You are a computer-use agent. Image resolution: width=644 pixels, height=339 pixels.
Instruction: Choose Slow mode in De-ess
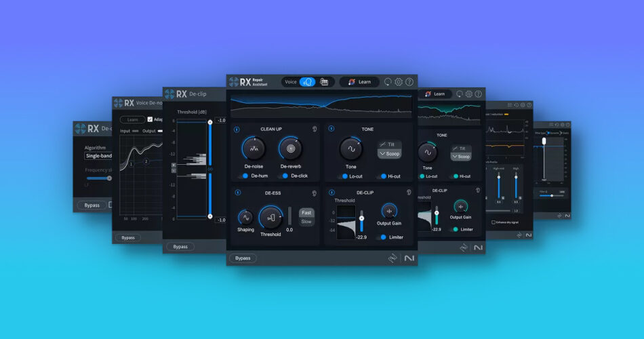coord(306,222)
